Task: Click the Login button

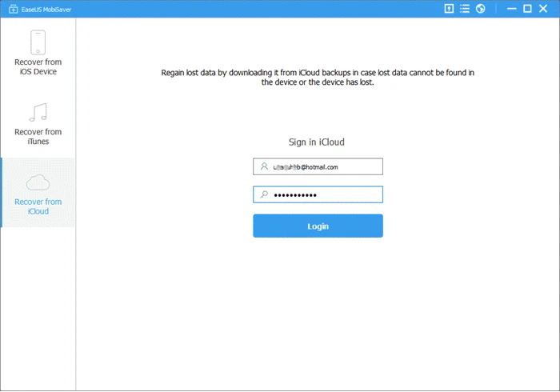Action: pyautogui.click(x=318, y=226)
